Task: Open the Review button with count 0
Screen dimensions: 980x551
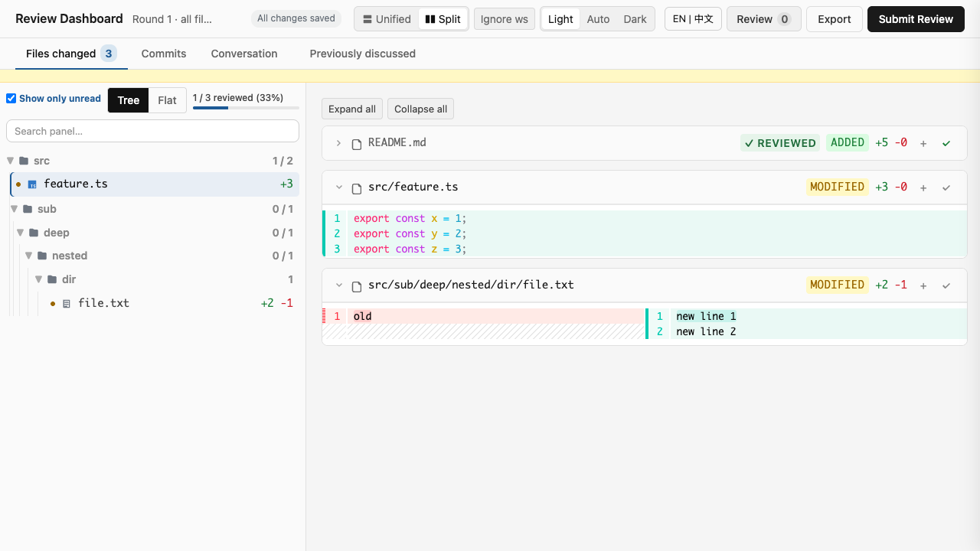Action: tap(763, 19)
